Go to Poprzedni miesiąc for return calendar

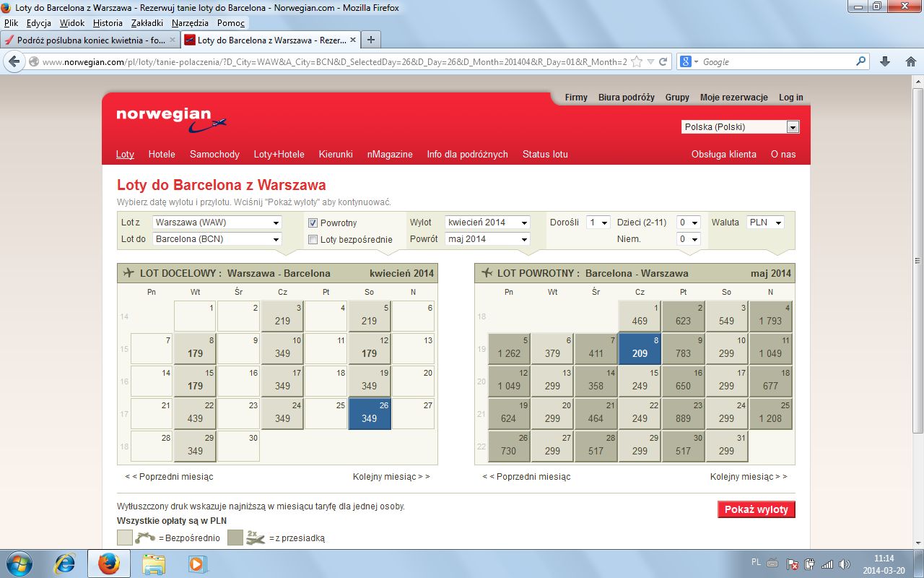click(528, 477)
